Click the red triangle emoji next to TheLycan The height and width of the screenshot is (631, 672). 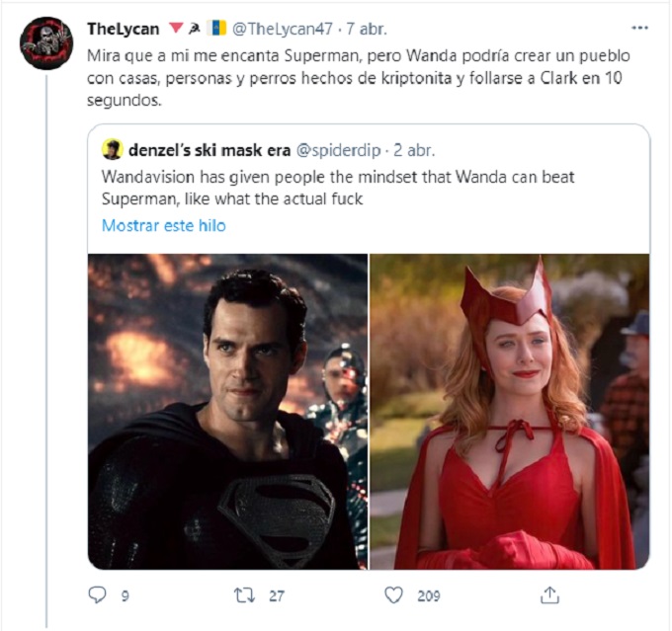[177, 29]
